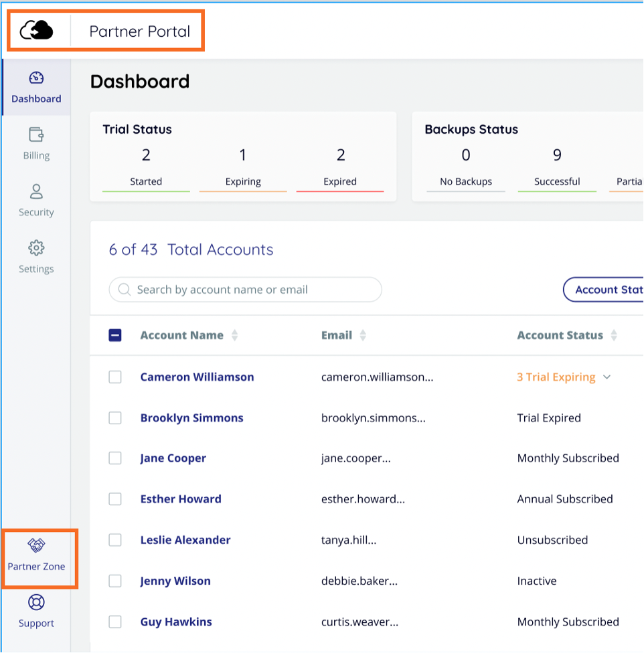Filter by No Backups status
Image resolution: width=644 pixels, height=653 pixels.
tap(466, 169)
